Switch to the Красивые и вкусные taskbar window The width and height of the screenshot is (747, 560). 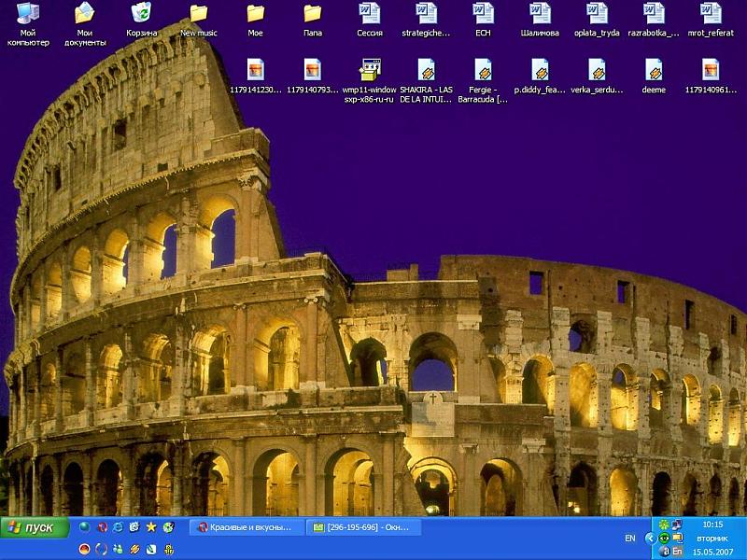[x=247, y=527]
